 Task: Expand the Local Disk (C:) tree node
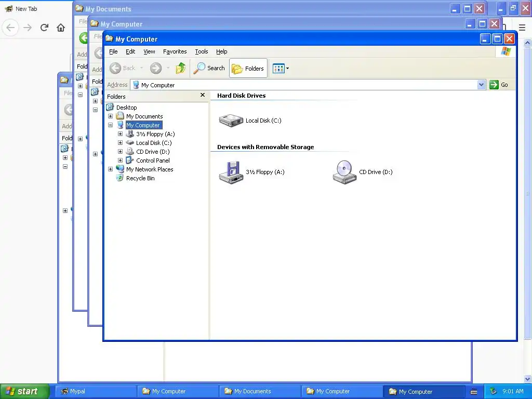[x=120, y=142]
